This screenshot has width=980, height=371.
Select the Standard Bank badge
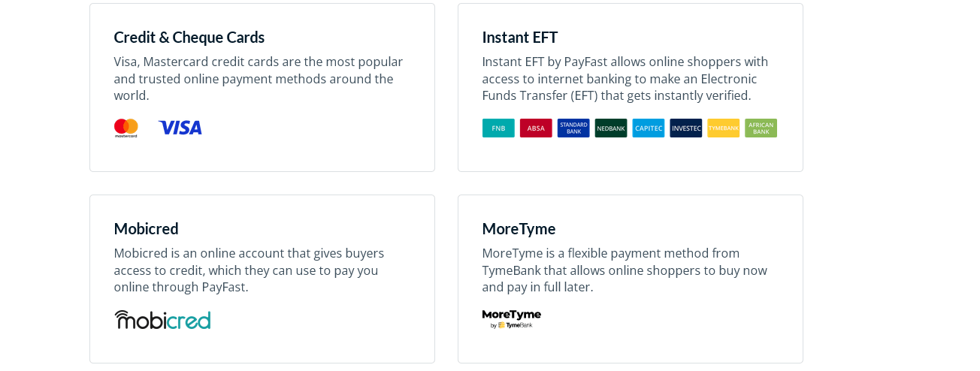[573, 128]
